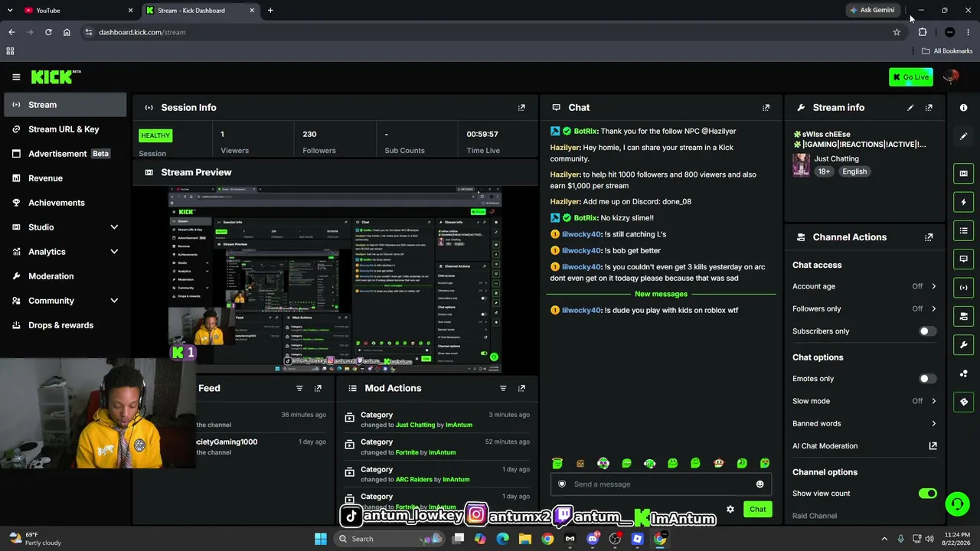Open the green headset support button
The width and height of the screenshot is (980, 551).
point(957,504)
